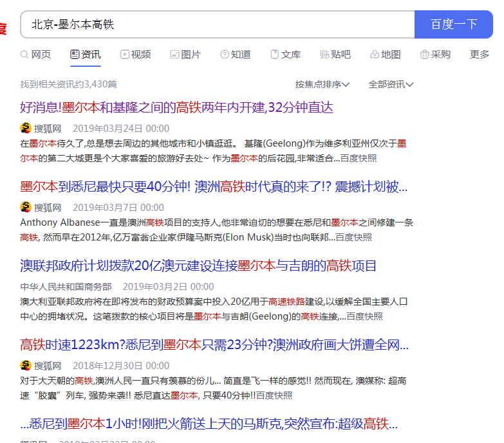Open article 好消息!墨尔本和基隆之间的高铁两年内开建
Screen dimensions: 504x443
click(176, 107)
